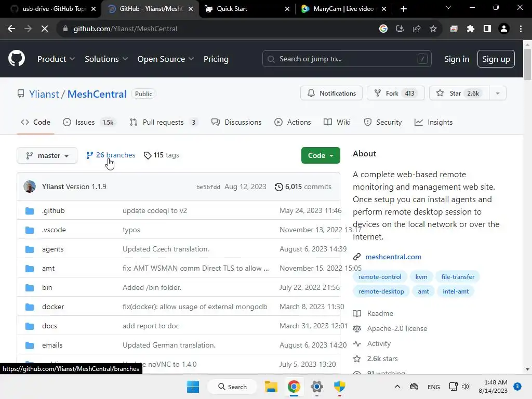Fork the repository button

tap(395, 94)
